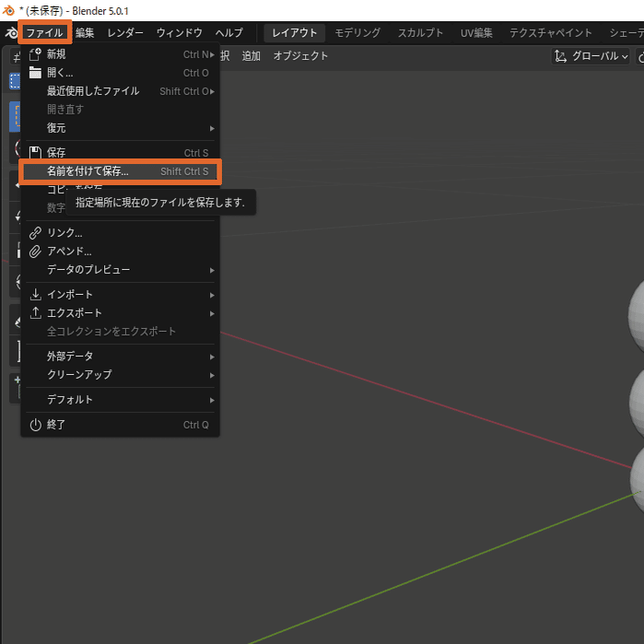Switch to the モデリング workspace tab
This screenshot has width=644, height=644.
click(x=357, y=32)
